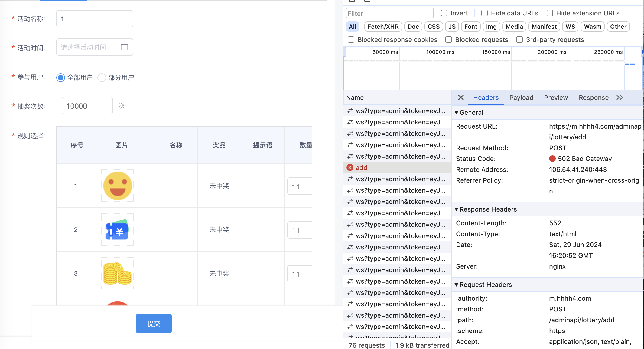
Task: Open the 活动时间 date picker field
Action: point(95,47)
